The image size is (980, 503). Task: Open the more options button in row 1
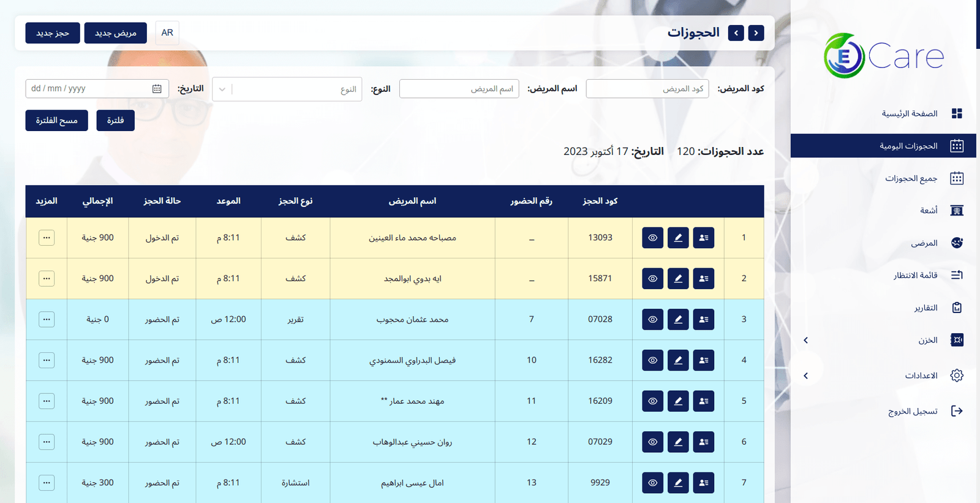click(x=47, y=238)
